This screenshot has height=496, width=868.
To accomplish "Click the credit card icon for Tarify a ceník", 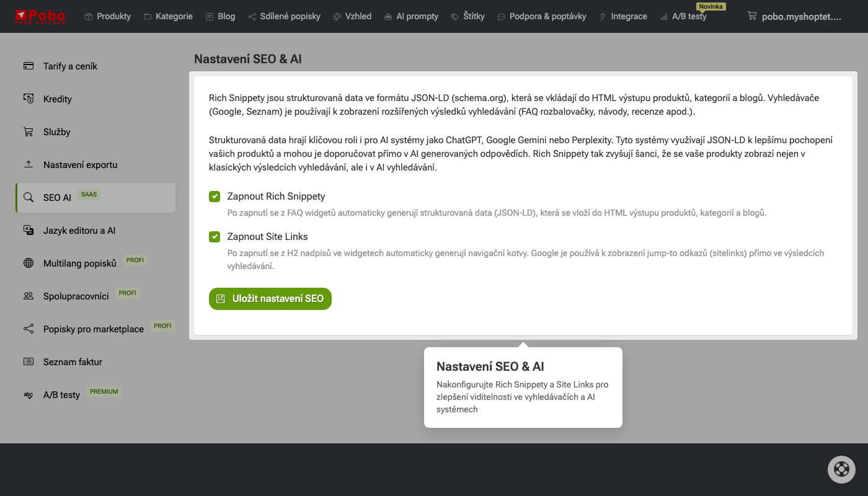I will click(29, 66).
